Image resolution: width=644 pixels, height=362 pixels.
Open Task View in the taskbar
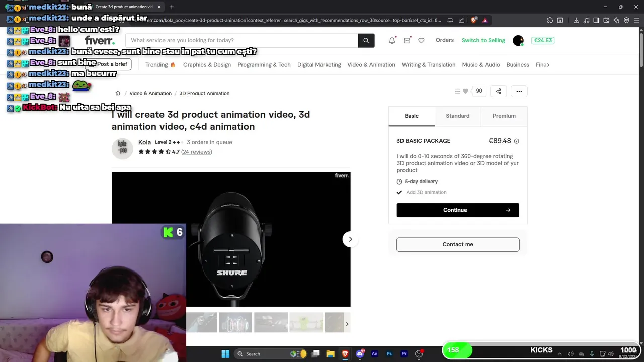315,354
